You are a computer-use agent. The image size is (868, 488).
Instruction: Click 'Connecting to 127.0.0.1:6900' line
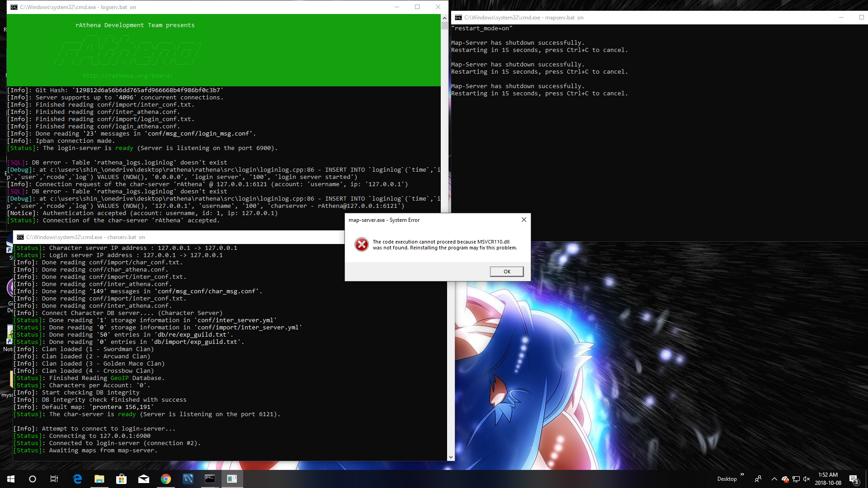(x=81, y=436)
